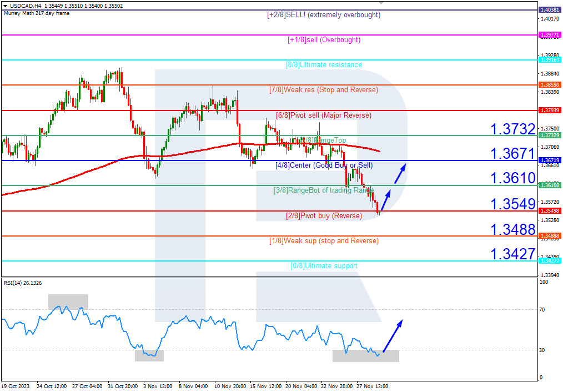Select the [1/8]Weak sup stop and Reverse text
Viewport: 563px width, 392px height.
click(x=324, y=240)
